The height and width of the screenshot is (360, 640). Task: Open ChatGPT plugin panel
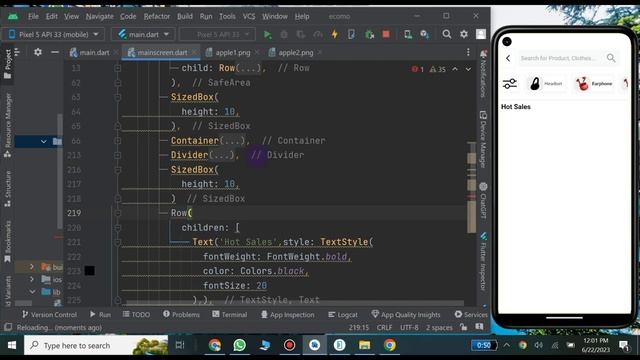pyautogui.click(x=483, y=200)
